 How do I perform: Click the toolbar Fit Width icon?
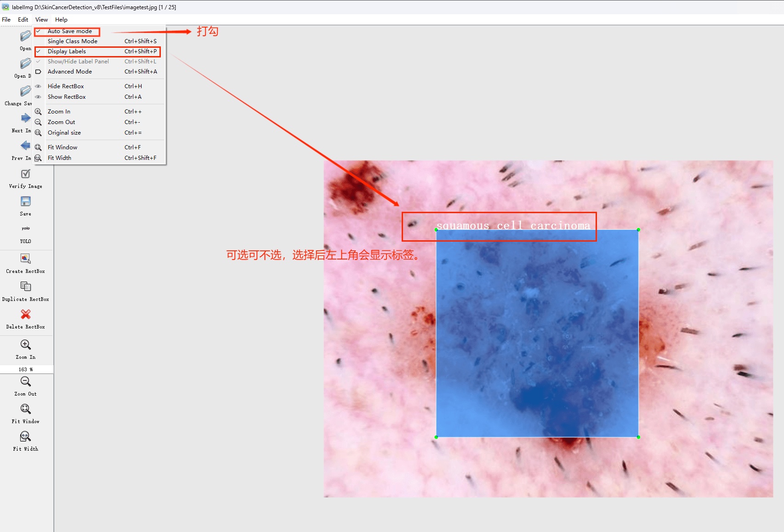26,436
